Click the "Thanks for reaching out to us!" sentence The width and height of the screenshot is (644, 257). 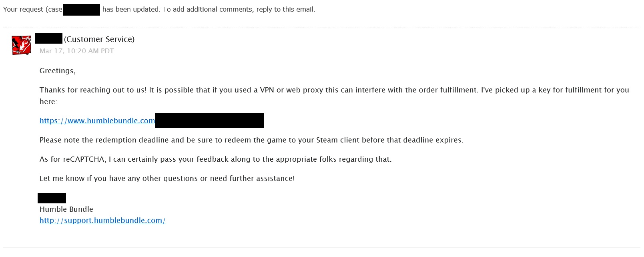point(93,90)
